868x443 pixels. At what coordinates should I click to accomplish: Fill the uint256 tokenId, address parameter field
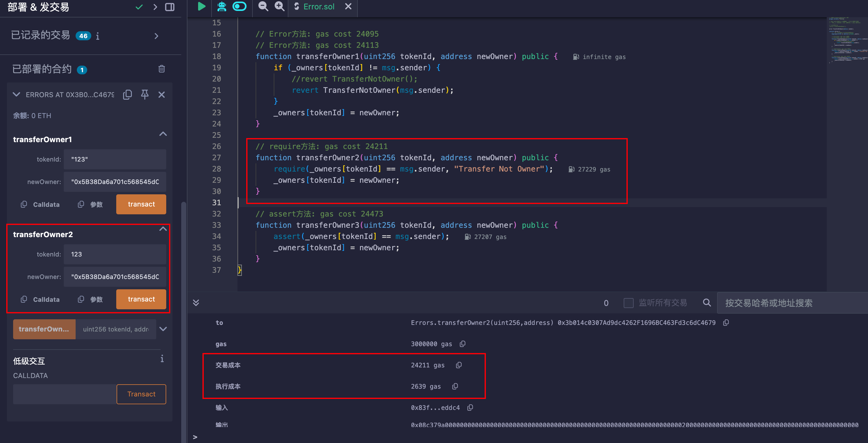[x=116, y=329]
